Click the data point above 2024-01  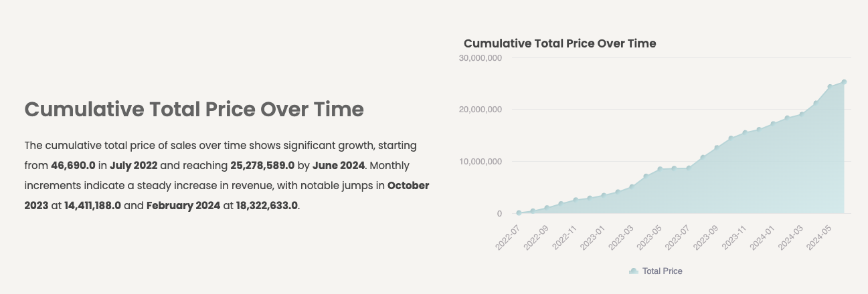(773, 124)
